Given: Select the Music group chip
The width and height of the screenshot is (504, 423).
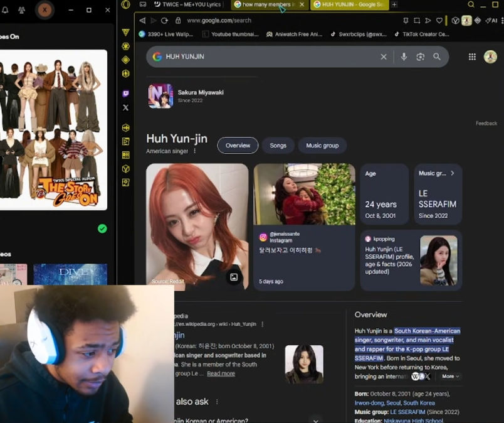Looking at the screenshot, I should (322, 146).
